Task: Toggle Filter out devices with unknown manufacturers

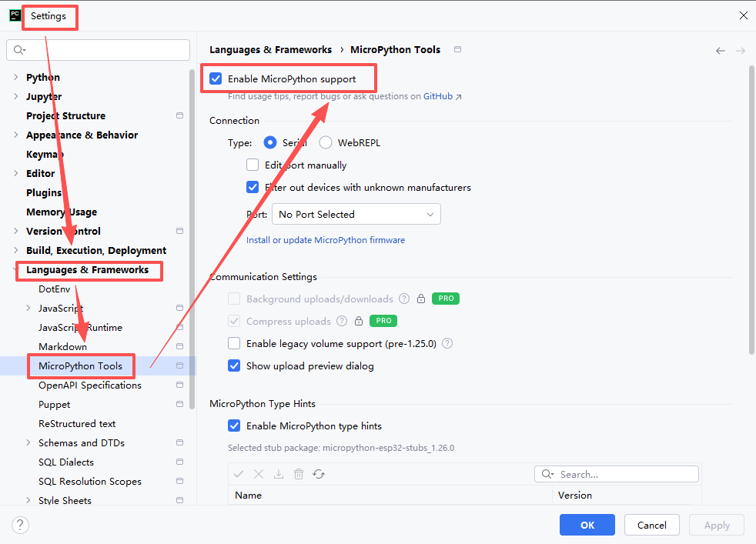Action: pyautogui.click(x=253, y=187)
